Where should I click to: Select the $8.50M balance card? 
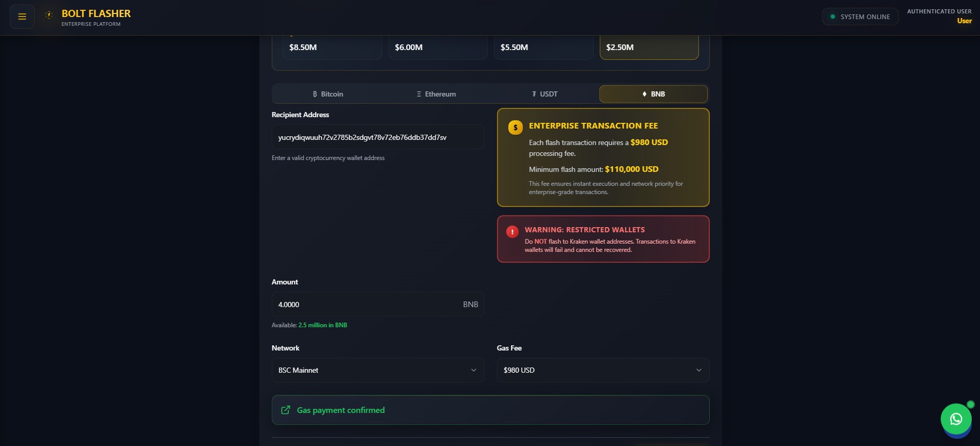[x=332, y=47]
